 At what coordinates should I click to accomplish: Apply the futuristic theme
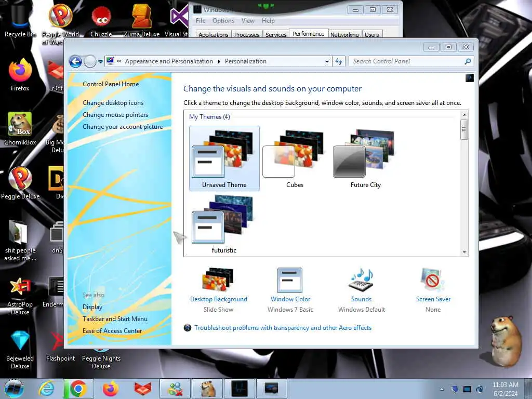point(224,224)
